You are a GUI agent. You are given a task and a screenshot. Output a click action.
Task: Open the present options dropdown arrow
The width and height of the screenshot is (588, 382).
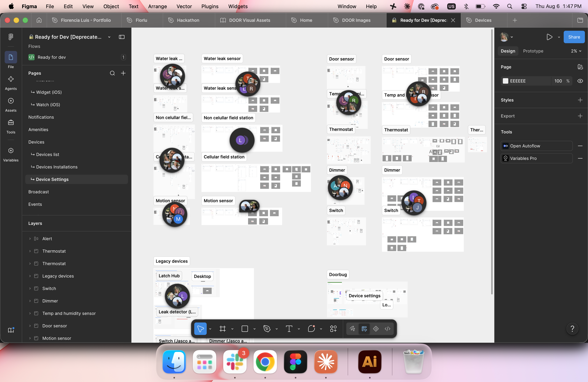(559, 37)
